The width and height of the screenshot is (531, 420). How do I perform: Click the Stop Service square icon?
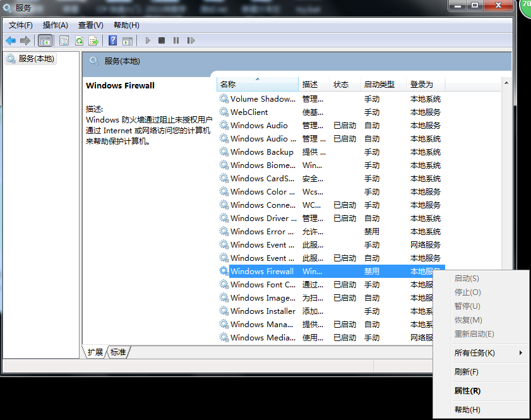click(x=162, y=40)
